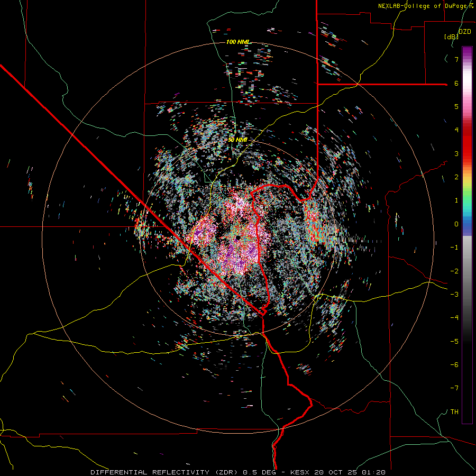Click the -7 value on the color scale

454,388
